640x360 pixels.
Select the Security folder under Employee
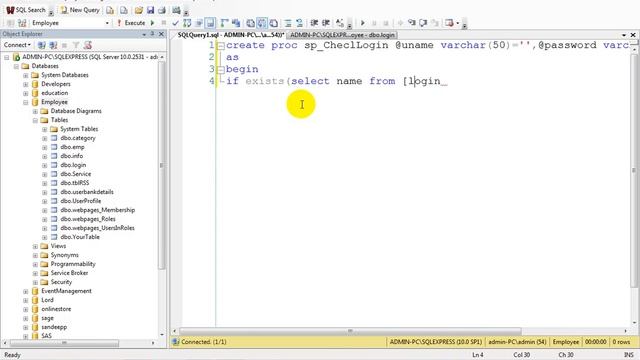(61, 282)
